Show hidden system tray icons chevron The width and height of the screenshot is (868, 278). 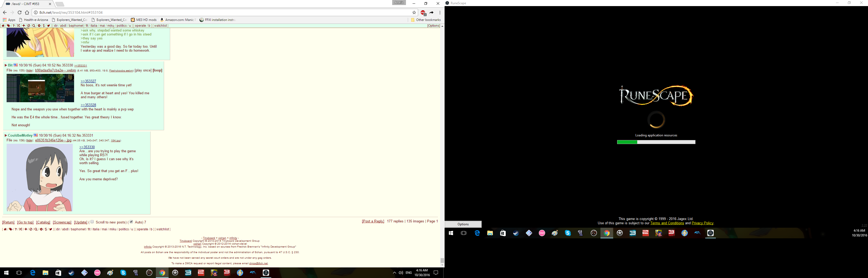click(x=394, y=273)
